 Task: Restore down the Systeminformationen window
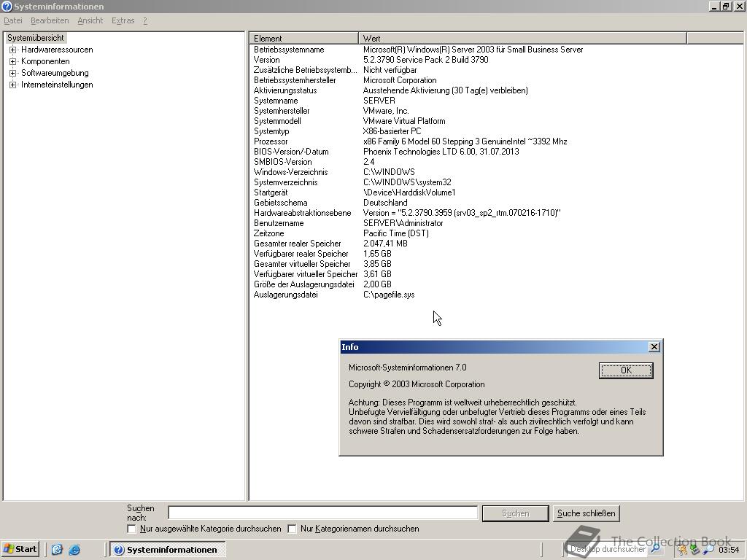click(726, 6)
